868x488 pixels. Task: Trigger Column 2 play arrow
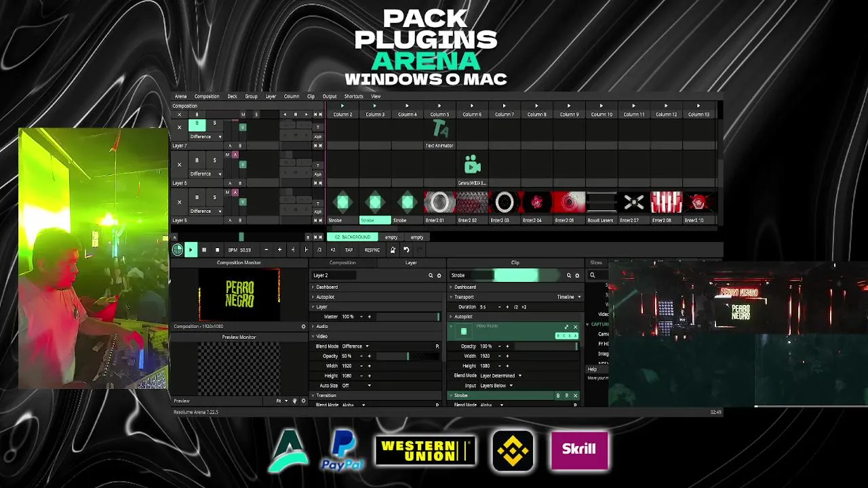[x=342, y=106]
